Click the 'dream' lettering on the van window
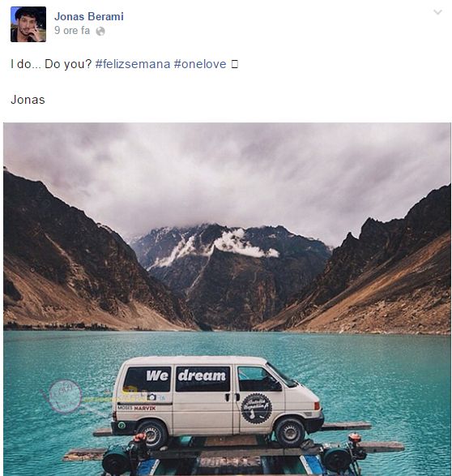Viewport: 452px width, 476px height. (202, 375)
